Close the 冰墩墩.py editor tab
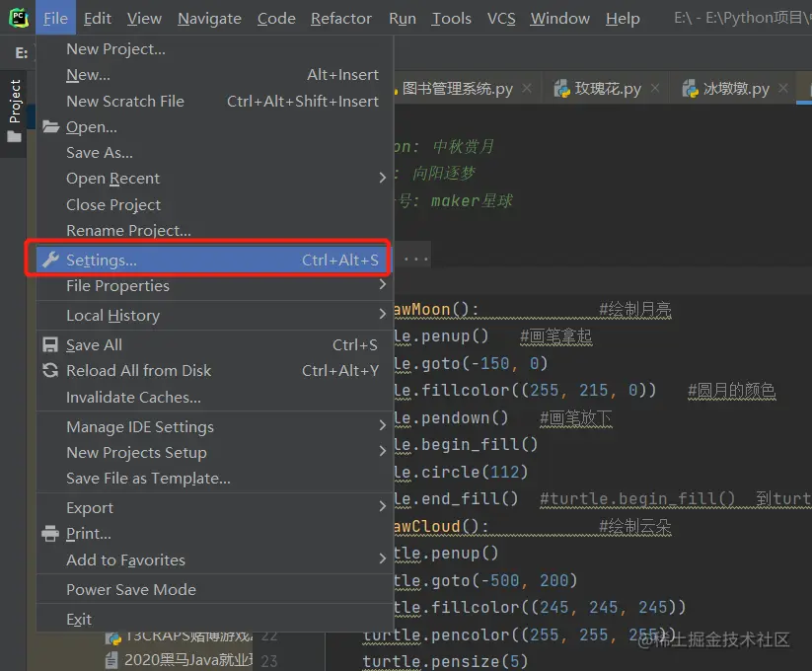Screen dimensions: 812x671 click(783, 89)
